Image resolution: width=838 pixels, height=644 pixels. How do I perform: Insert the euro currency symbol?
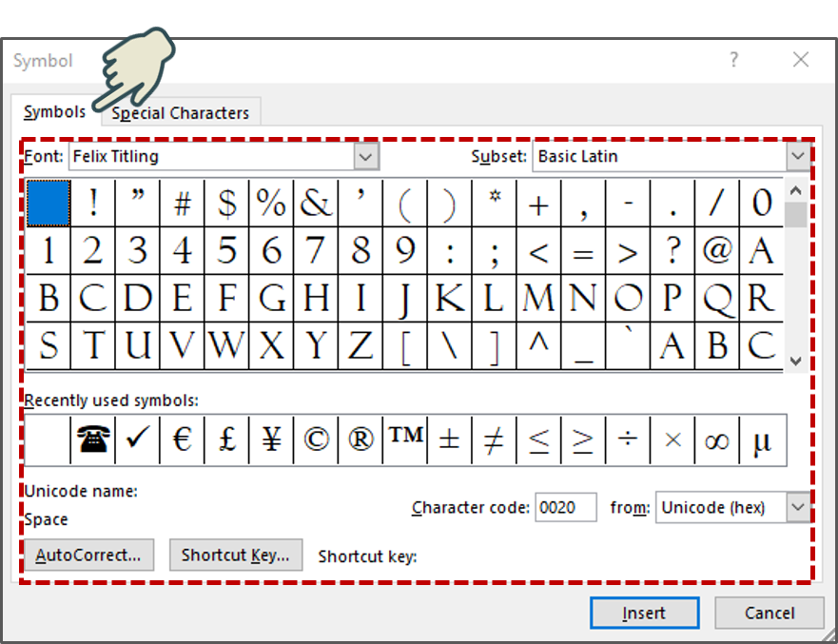[182, 439]
